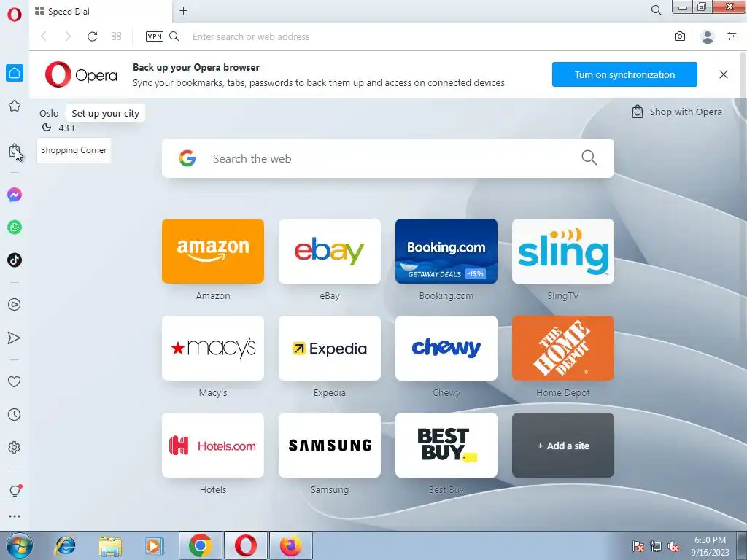Open Easy Setup sliders icon
Screen dimensions: 747x560
(732, 36)
